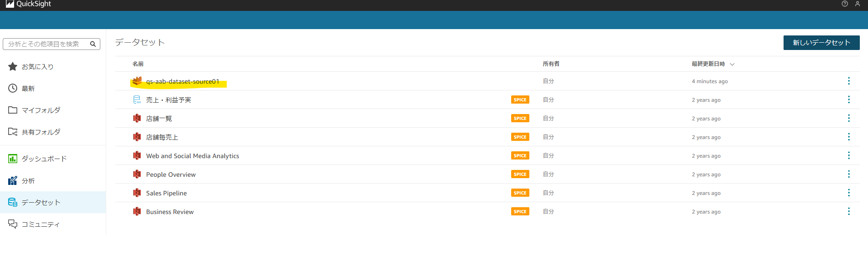Open the three-dot menu for Sales Pipeline
This screenshot has height=269, width=868.
coord(848,193)
